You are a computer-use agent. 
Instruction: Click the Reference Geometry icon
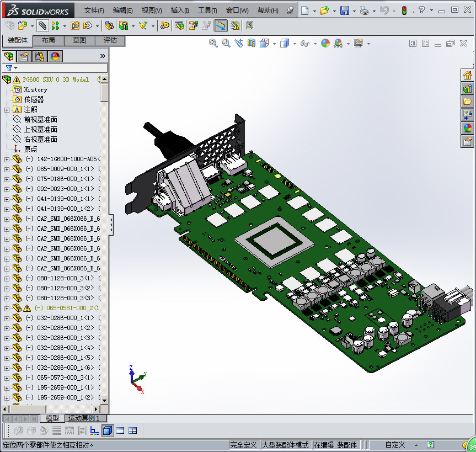tap(143, 25)
